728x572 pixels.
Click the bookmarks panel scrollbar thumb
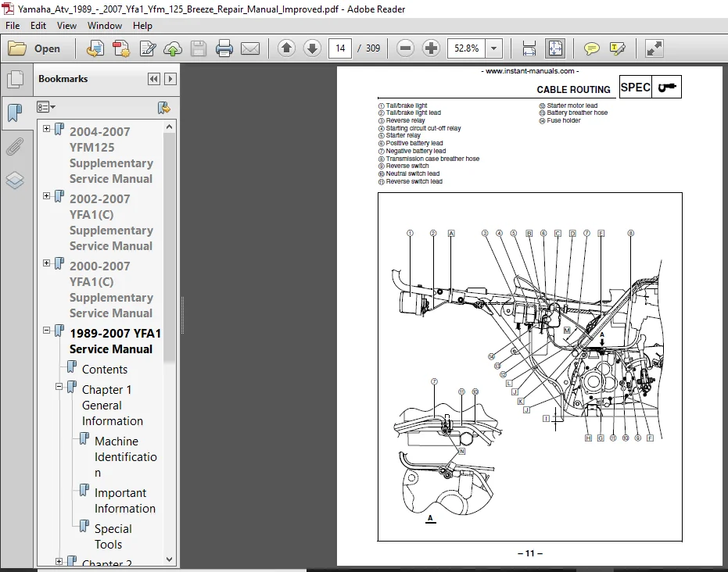click(169, 247)
